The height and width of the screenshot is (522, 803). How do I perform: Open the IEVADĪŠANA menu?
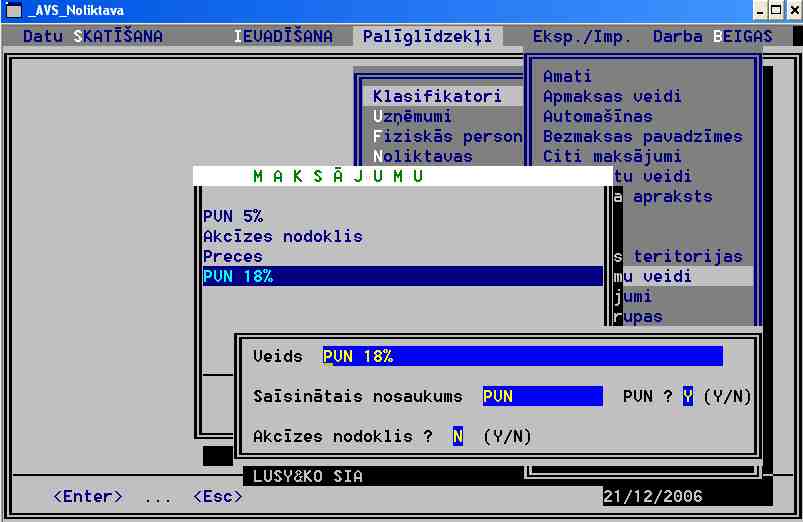tap(283, 36)
